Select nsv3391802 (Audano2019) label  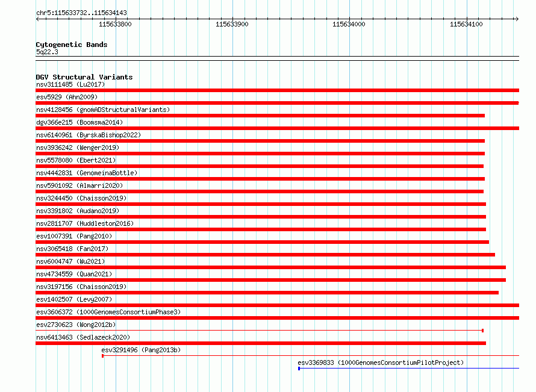point(78,211)
